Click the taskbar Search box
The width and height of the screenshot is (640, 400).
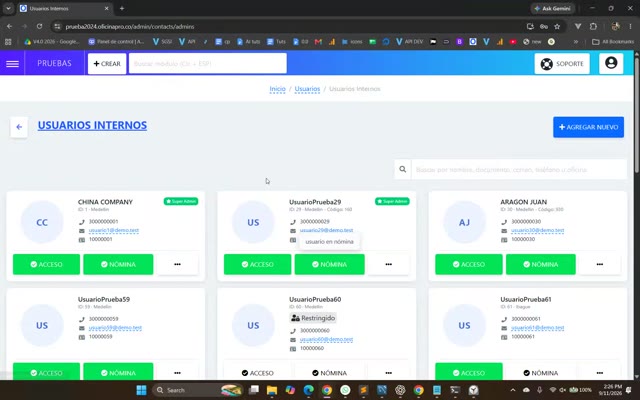coord(198,390)
